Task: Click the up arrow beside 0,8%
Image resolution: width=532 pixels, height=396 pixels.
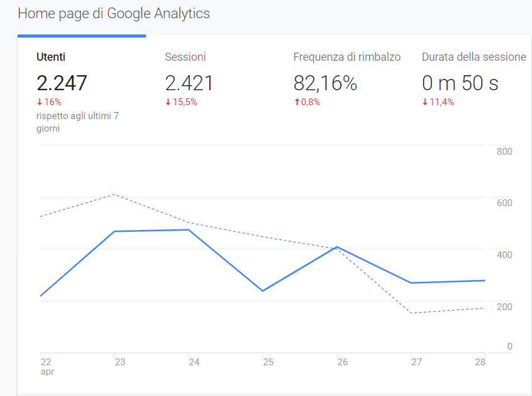Action: [297, 102]
